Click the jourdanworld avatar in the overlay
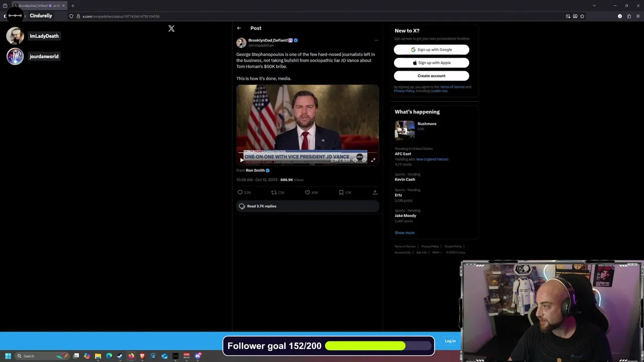 pos(15,56)
